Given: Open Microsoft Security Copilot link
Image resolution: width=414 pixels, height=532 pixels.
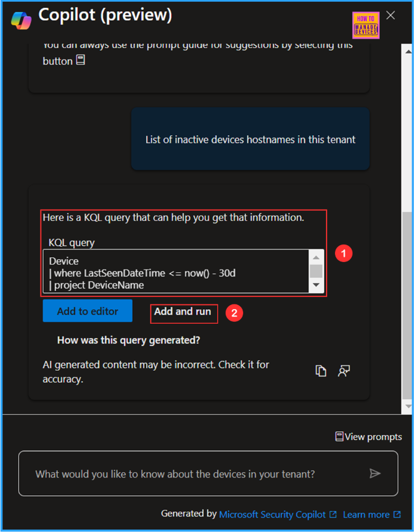Looking at the screenshot, I should [x=278, y=514].
